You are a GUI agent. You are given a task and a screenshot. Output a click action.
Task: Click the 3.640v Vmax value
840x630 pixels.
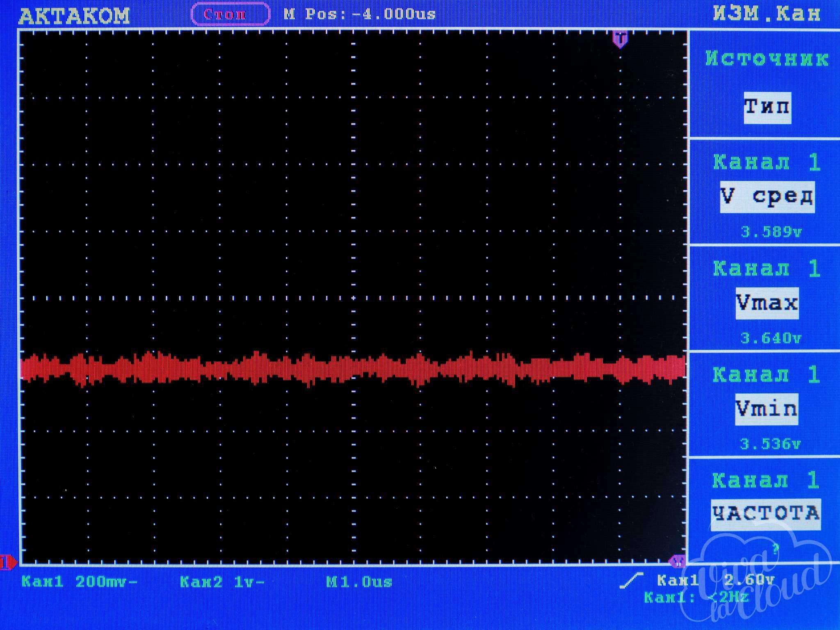(771, 338)
